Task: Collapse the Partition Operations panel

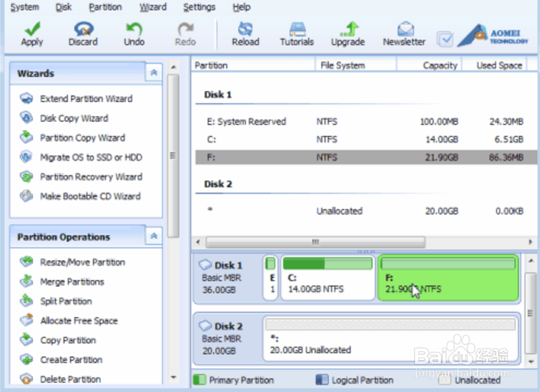Action: click(154, 236)
